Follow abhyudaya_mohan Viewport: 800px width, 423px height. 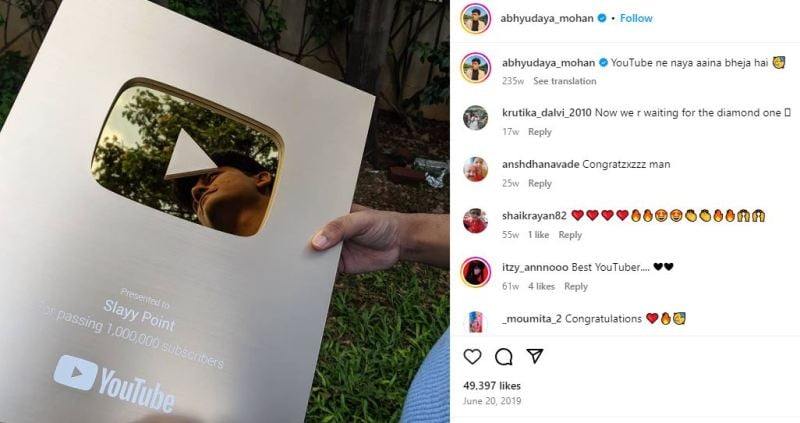[x=636, y=18]
